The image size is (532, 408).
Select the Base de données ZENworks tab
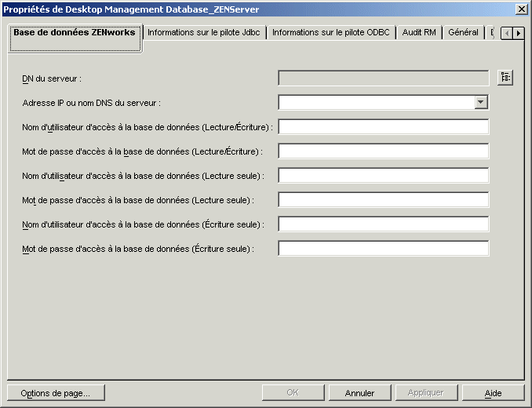[75, 38]
